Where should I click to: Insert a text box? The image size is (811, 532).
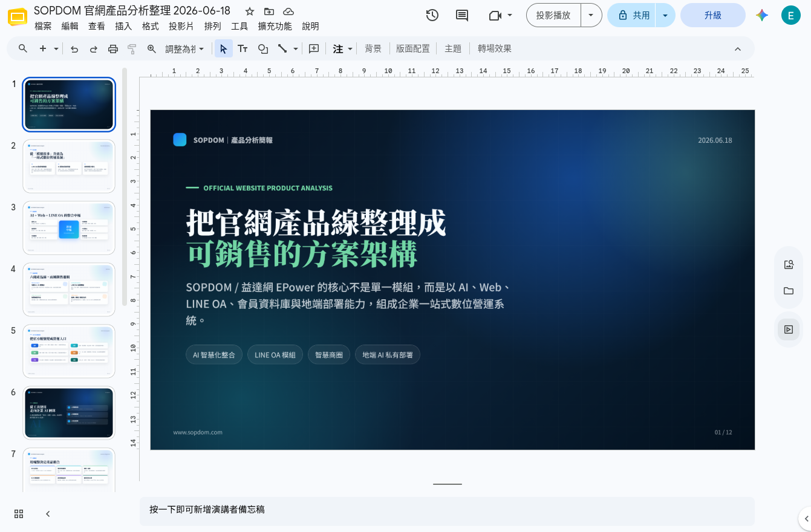(x=243, y=49)
